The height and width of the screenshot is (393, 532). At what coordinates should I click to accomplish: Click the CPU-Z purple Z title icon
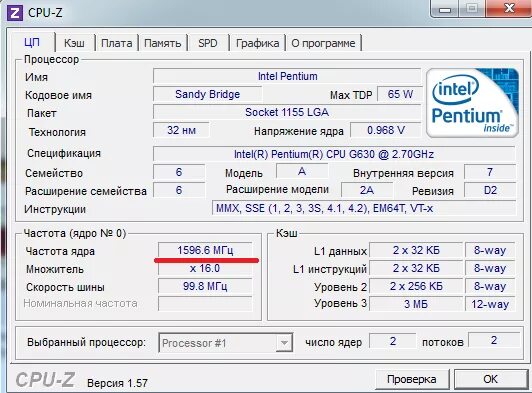tap(15, 13)
